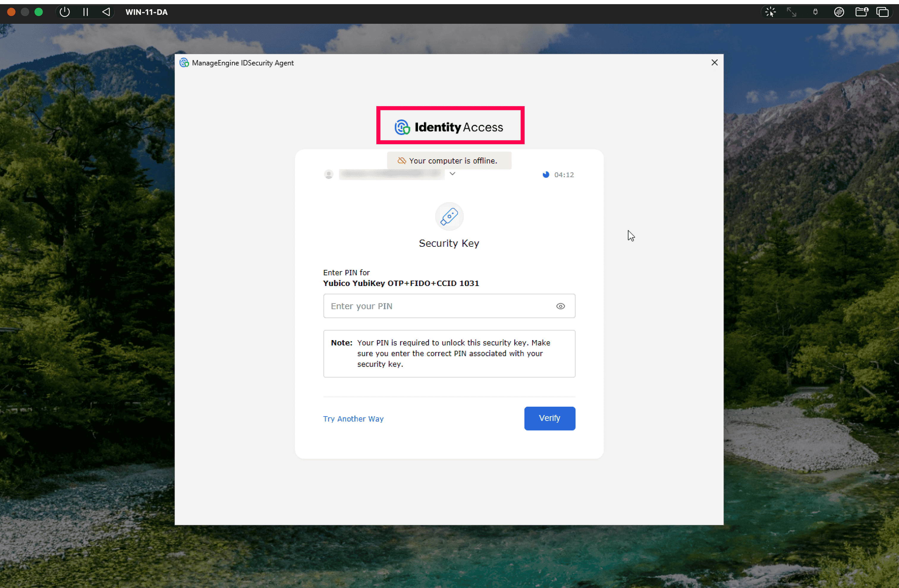Click the blurred username text

(x=391, y=174)
